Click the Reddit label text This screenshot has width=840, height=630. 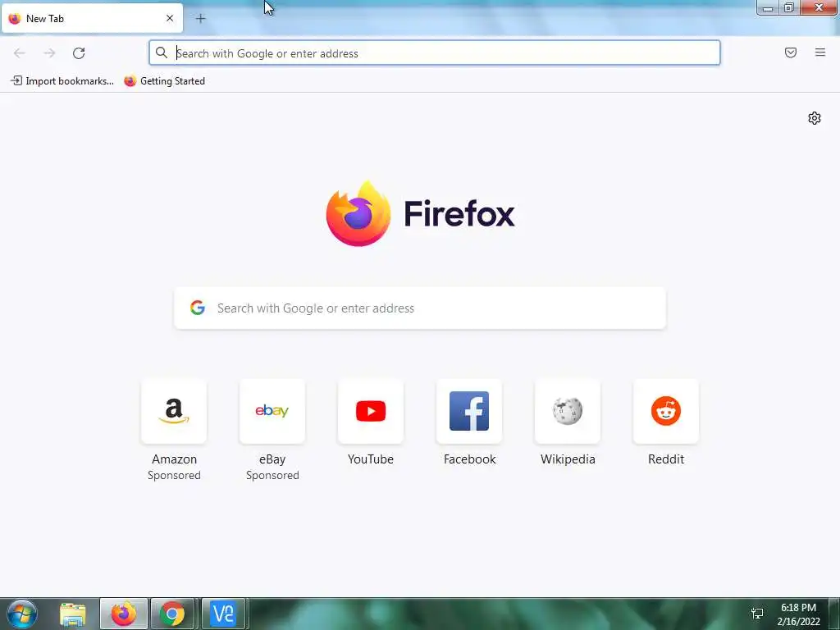tap(666, 459)
